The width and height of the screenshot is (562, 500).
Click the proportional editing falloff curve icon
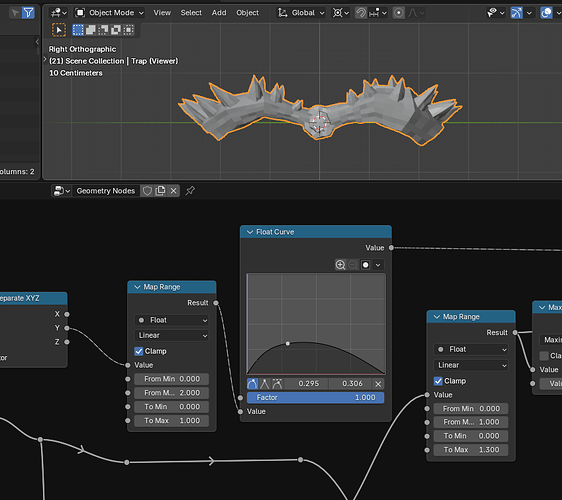click(416, 13)
